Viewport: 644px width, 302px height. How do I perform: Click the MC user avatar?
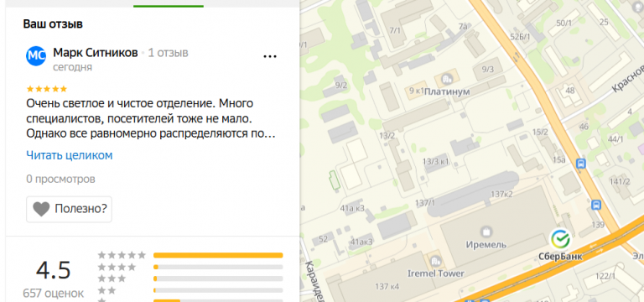(36, 56)
